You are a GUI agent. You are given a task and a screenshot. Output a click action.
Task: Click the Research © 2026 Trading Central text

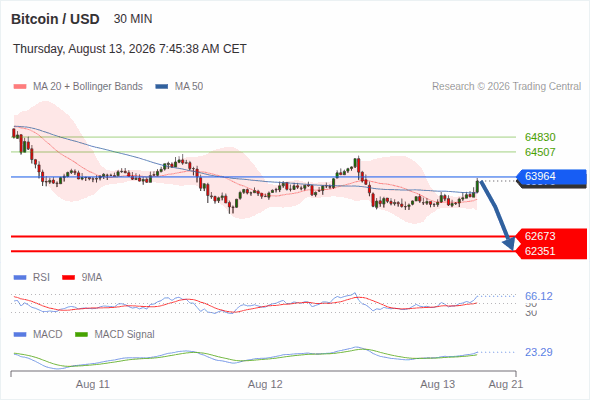click(506, 87)
